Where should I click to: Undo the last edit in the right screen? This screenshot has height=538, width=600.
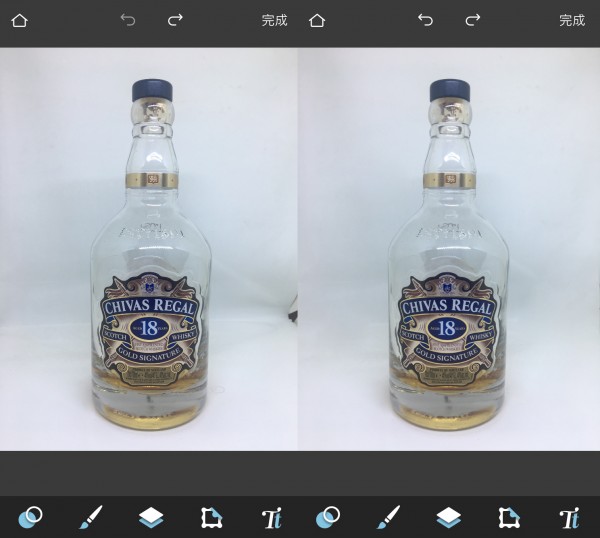425,20
